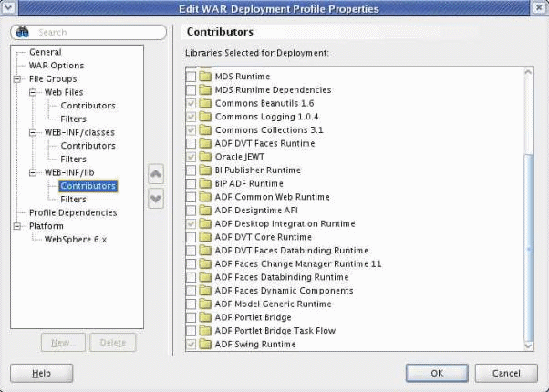Click the New... button
The image size is (549, 392).
(63, 342)
